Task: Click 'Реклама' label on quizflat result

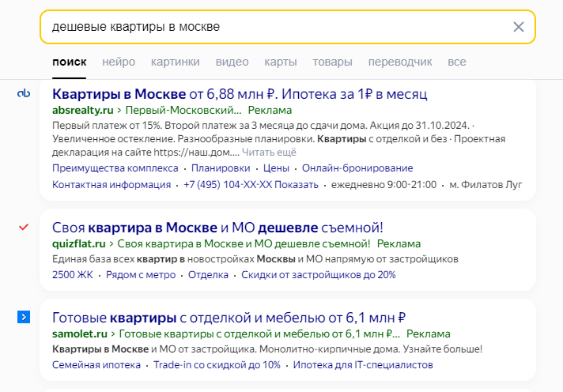Action: click(399, 243)
